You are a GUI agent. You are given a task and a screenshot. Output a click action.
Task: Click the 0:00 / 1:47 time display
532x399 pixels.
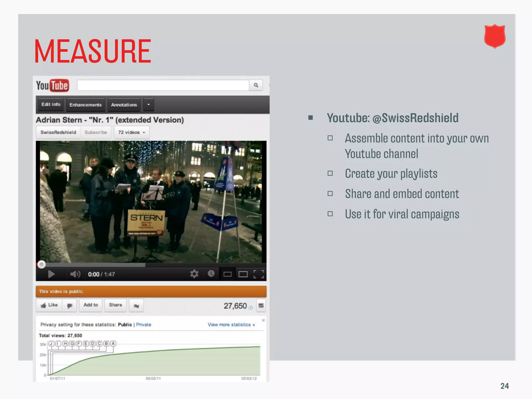pyautogui.click(x=101, y=274)
